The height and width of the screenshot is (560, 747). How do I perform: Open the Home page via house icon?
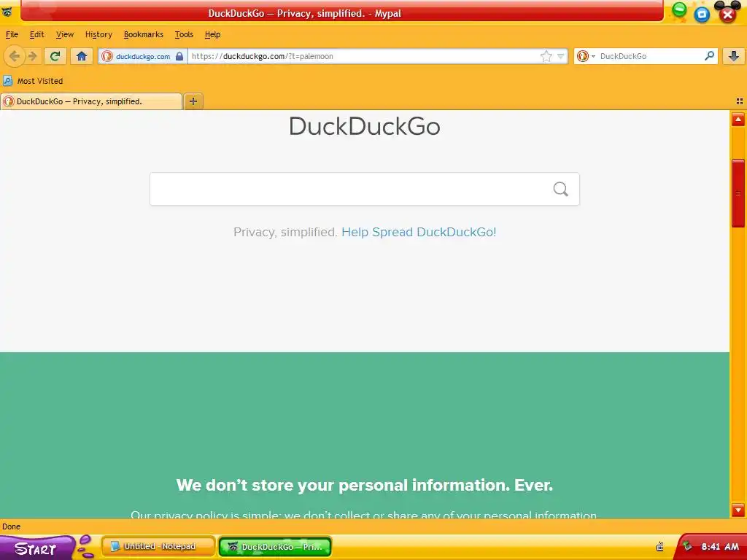pyautogui.click(x=82, y=56)
